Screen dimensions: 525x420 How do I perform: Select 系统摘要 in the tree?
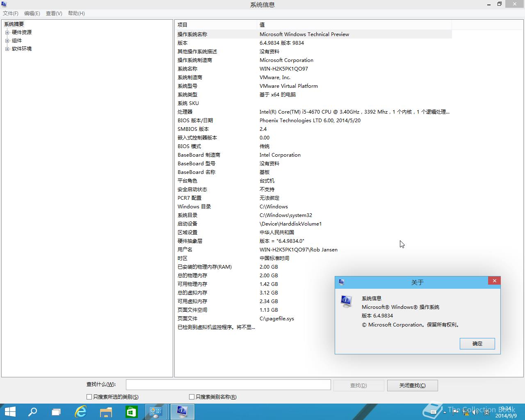[14, 24]
